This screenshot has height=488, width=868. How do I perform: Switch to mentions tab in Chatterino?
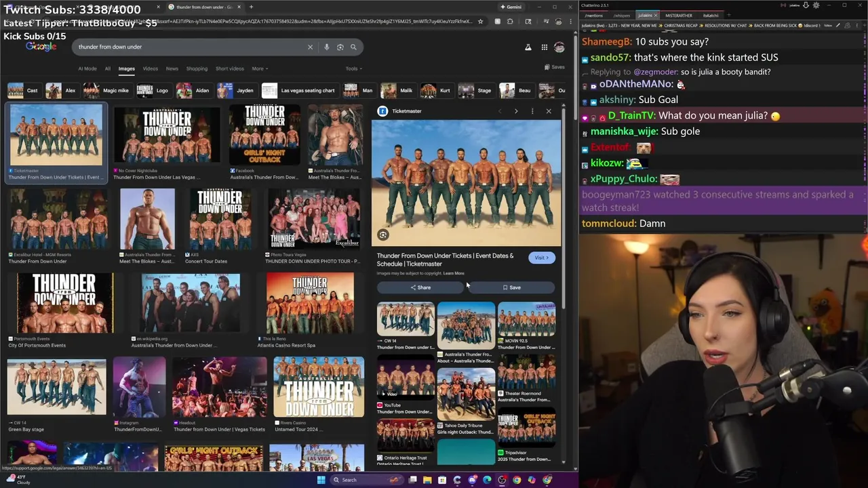(593, 15)
